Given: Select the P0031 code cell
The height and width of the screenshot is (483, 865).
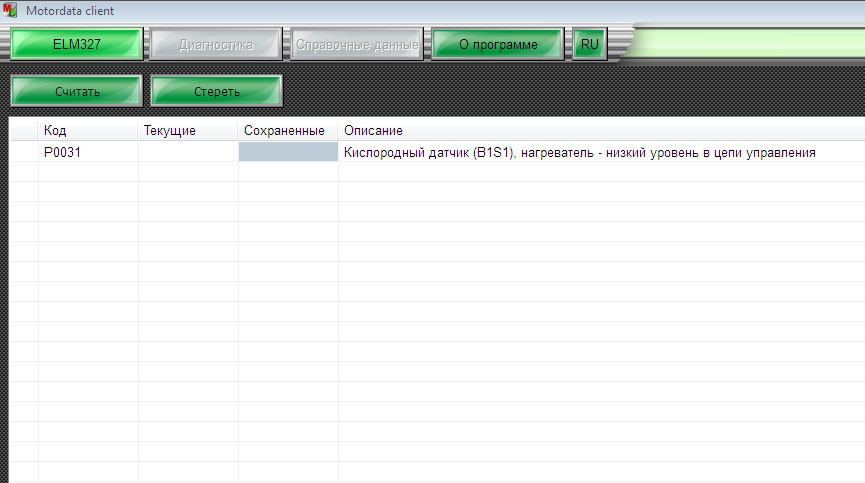Looking at the screenshot, I should click(88, 152).
